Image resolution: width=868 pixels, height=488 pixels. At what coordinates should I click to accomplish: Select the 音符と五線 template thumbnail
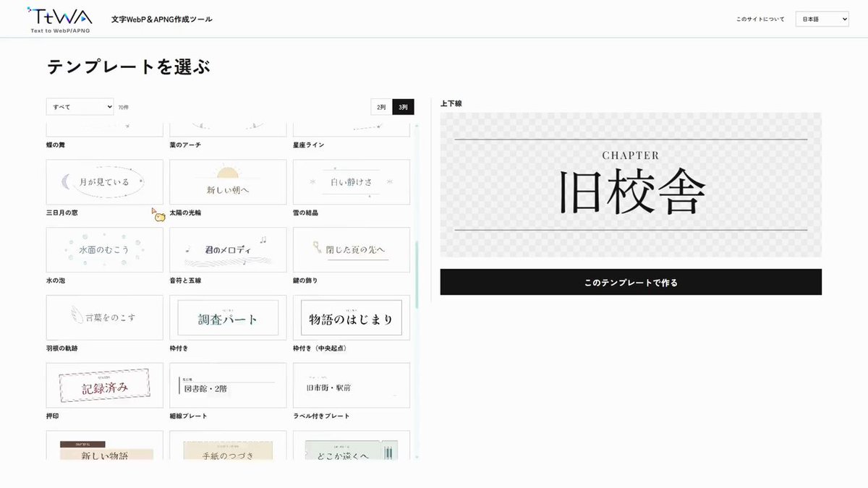pos(228,249)
